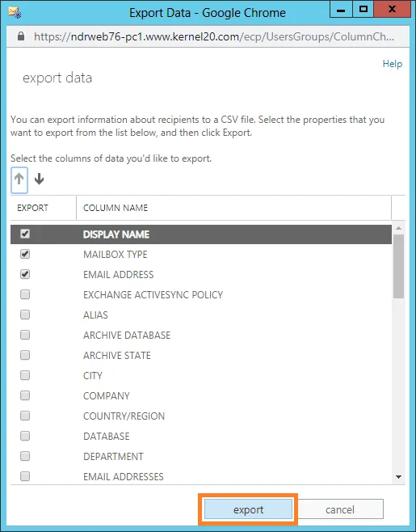Tick the Department checkbox

click(x=25, y=456)
